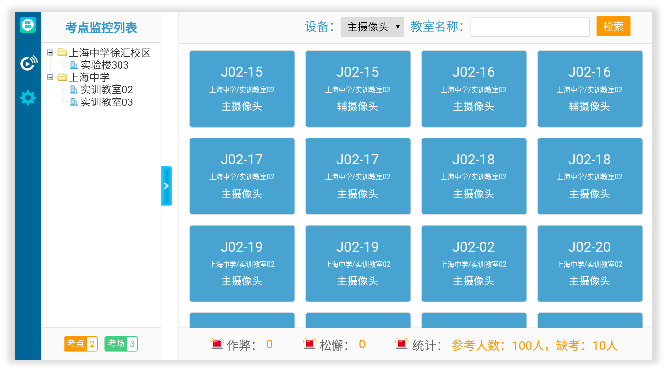Click building icon beside 实训教室02
The image size is (667, 373).
tap(74, 89)
